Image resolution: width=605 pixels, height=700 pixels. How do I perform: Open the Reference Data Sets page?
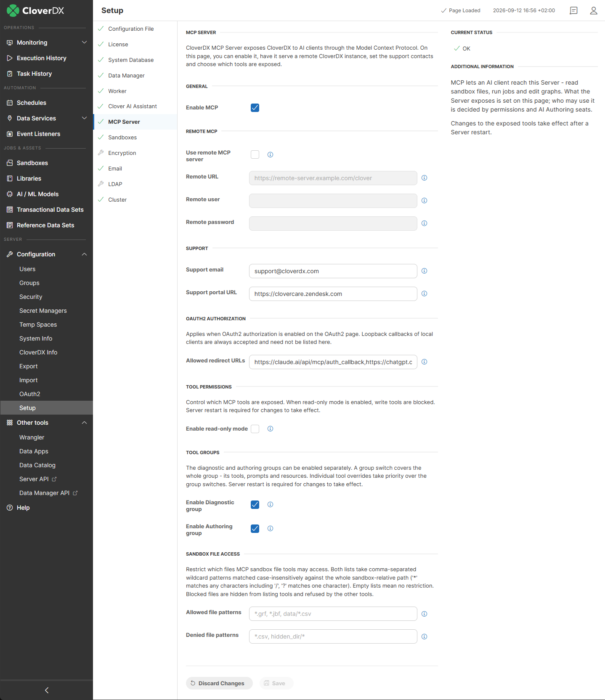click(x=46, y=225)
